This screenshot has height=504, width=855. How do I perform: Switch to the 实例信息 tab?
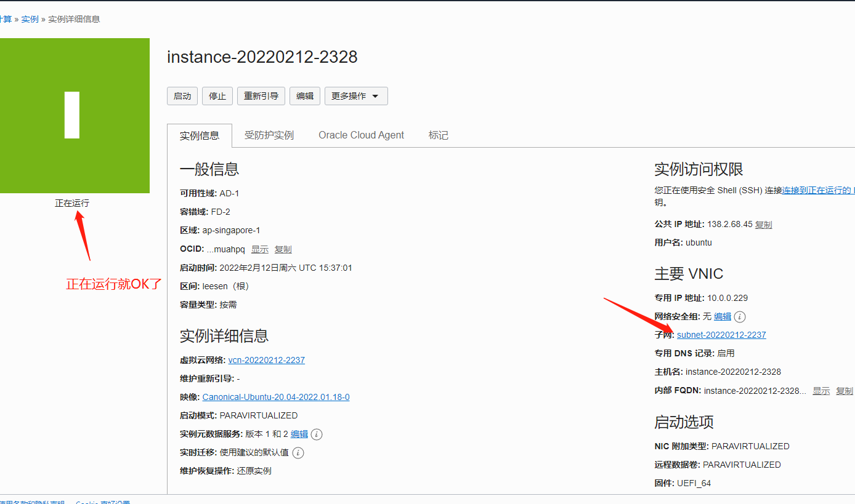pyautogui.click(x=200, y=135)
